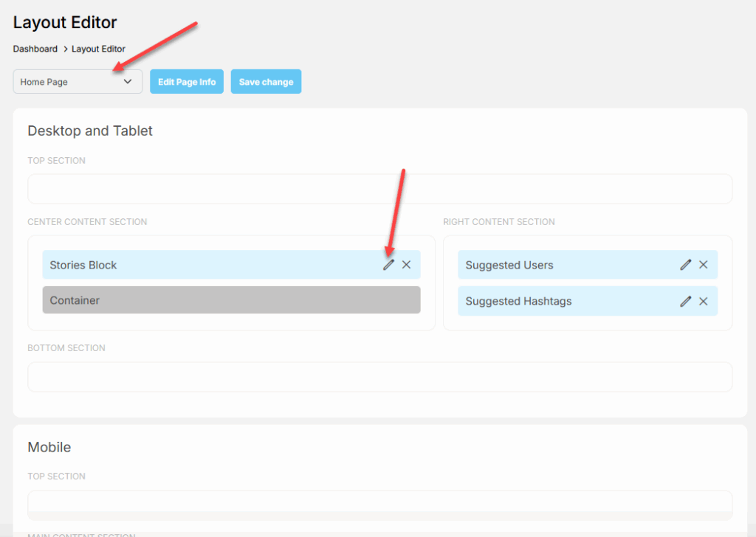The height and width of the screenshot is (537, 756).
Task: Click the empty Desktop Top Section area
Action: (379, 189)
